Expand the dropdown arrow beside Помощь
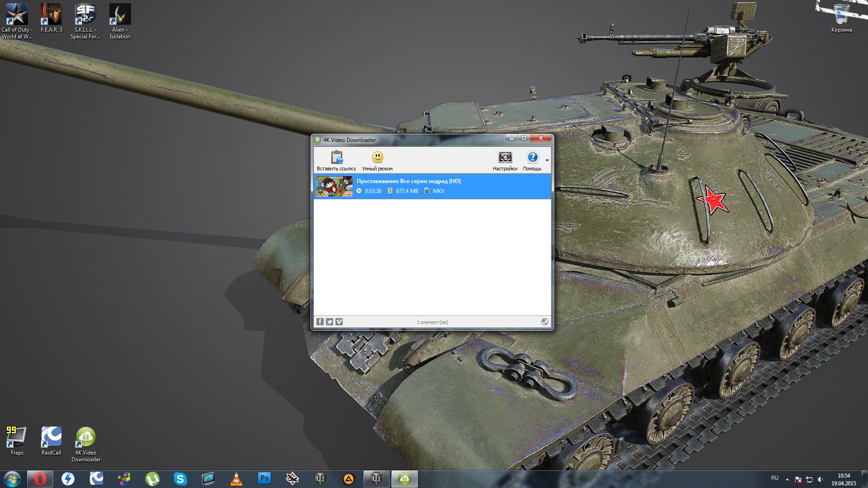868x488 pixels. [x=547, y=160]
